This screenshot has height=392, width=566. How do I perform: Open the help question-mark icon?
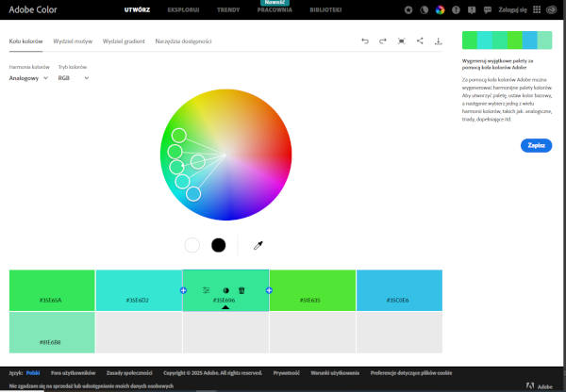[x=456, y=10]
